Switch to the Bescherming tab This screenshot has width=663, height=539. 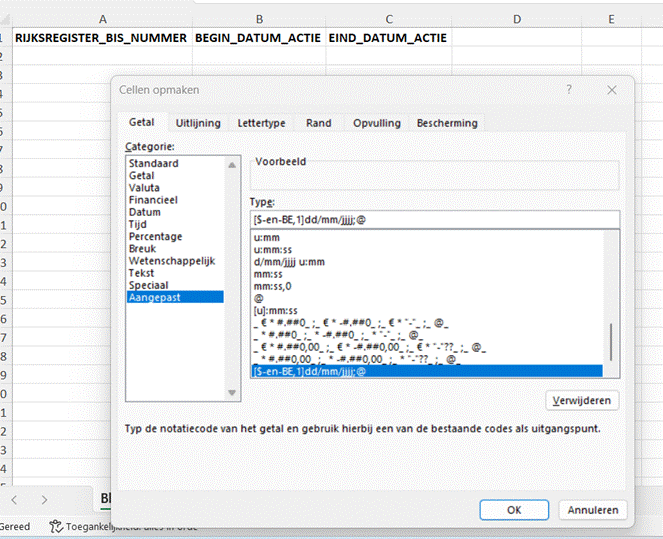pyautogui.click(x=447, y=123)
